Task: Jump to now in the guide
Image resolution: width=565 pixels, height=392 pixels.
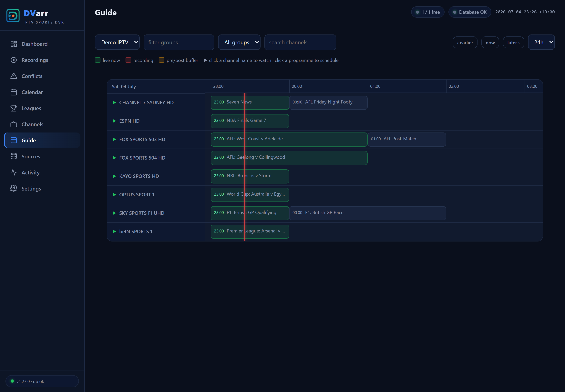Action: [x=490, y=43]
